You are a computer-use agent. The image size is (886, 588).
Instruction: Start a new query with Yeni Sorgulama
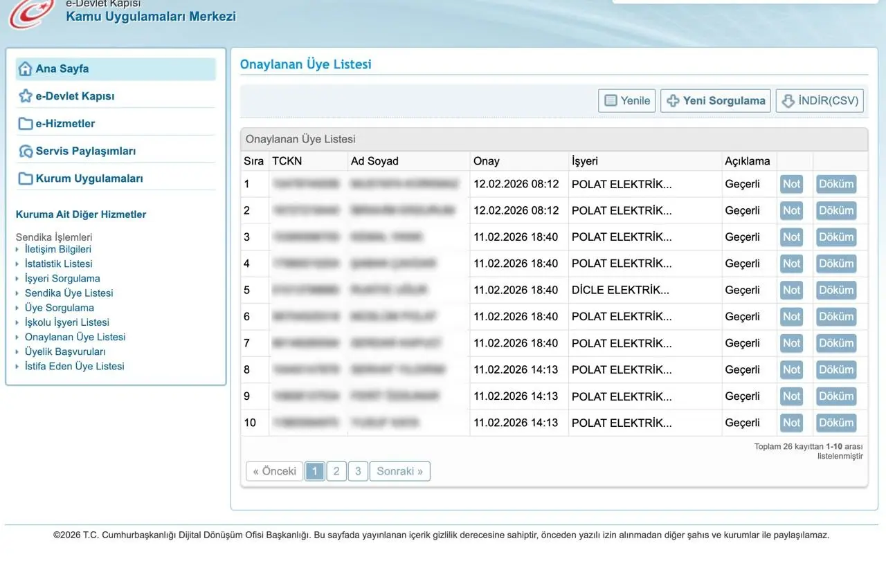pyautogui.click(x=716, y=101)
